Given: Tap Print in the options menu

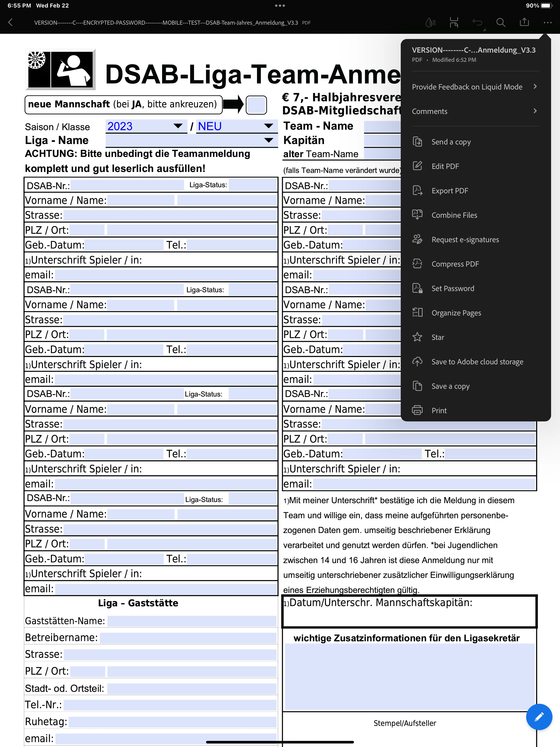Looking at the screenshot, I should coord(439,410).
